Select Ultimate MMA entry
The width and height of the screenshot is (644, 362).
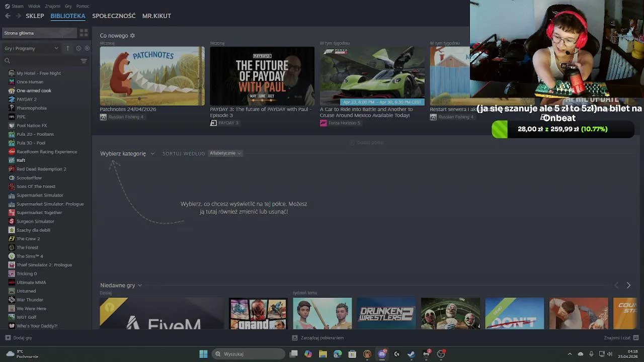[x=31, y=283]
